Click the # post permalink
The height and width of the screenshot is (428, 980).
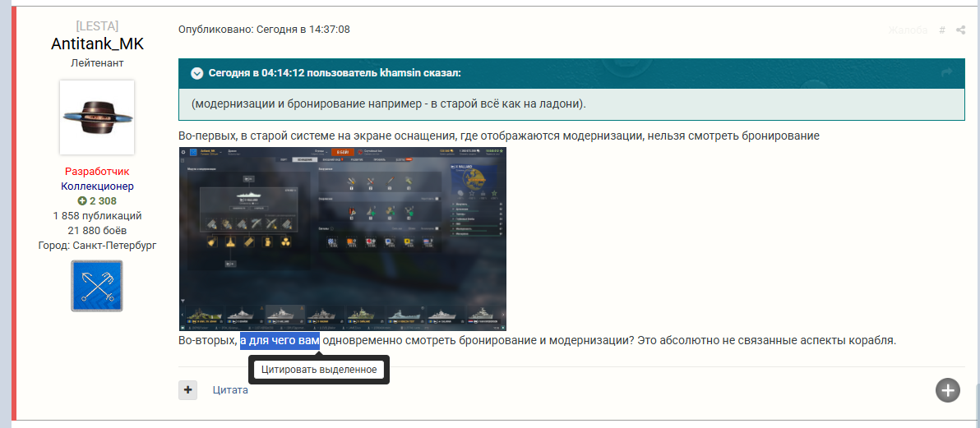pyautogui.click(x=942, y=30)
